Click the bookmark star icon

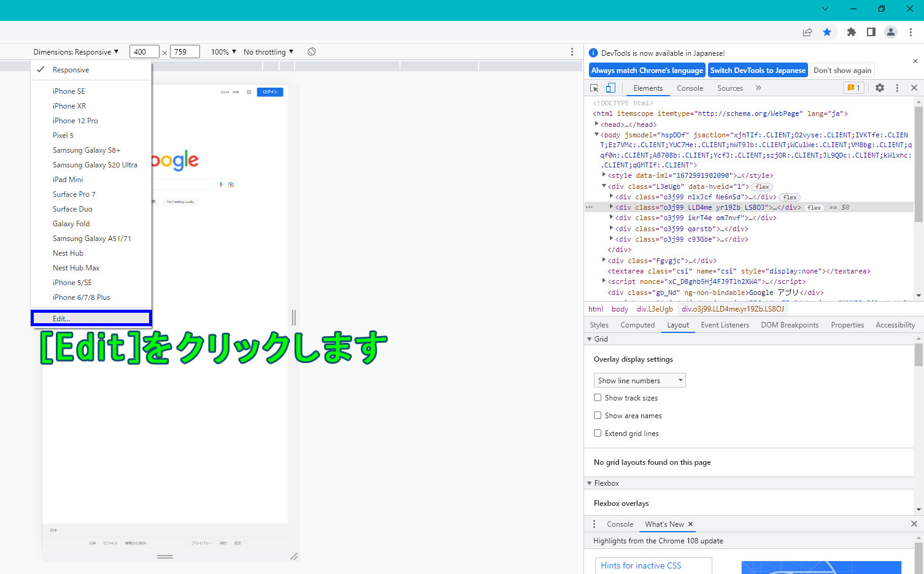[x=827, y=32]
